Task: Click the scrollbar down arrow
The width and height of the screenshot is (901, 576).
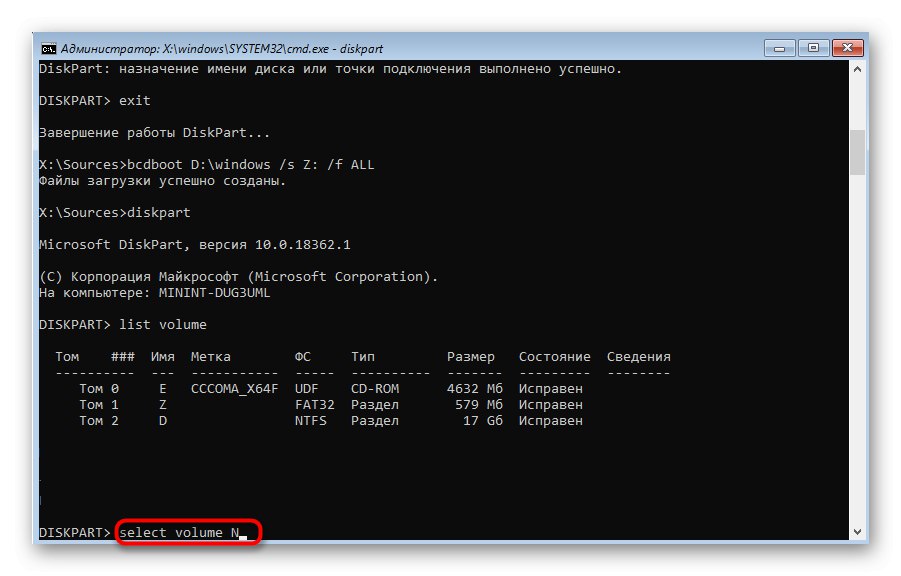Action: coord(857,532)
